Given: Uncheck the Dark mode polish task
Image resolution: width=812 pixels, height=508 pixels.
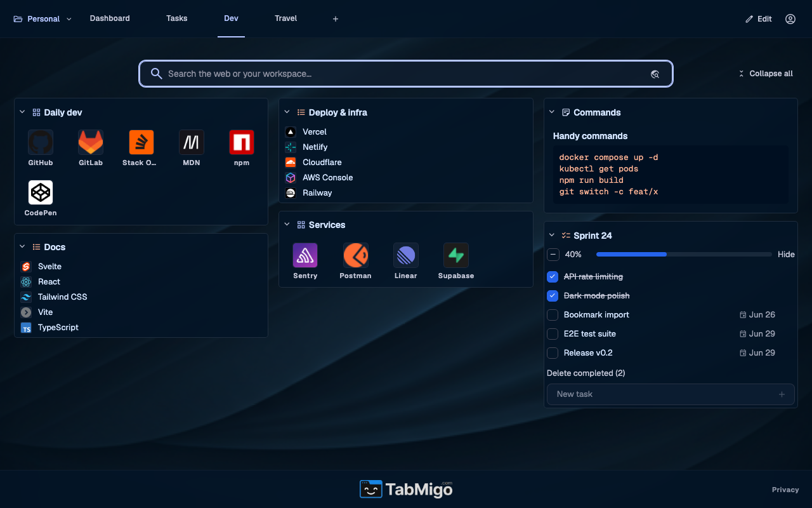Looking at the screenshot, I should click(x=553, y=296).
